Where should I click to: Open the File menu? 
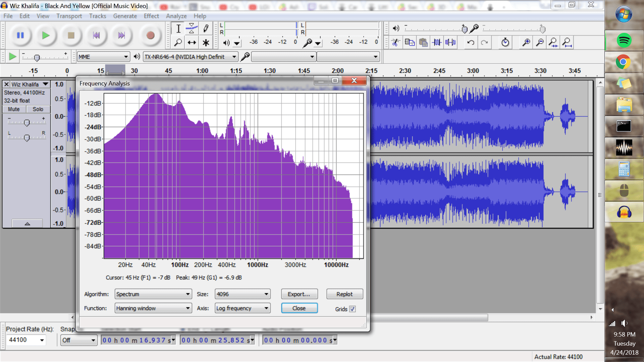pos(8,16)
